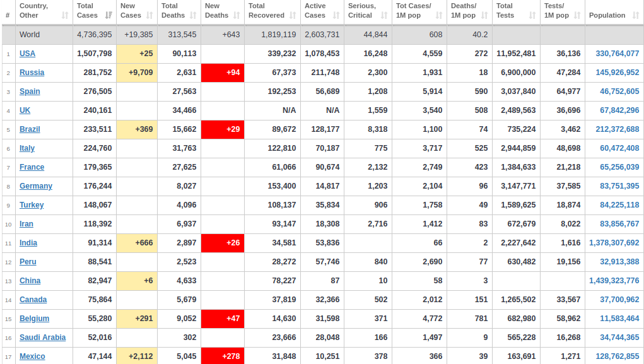Go to the Canada link
The width and height of the screenshot is (644, 364).
coord(33,299)
